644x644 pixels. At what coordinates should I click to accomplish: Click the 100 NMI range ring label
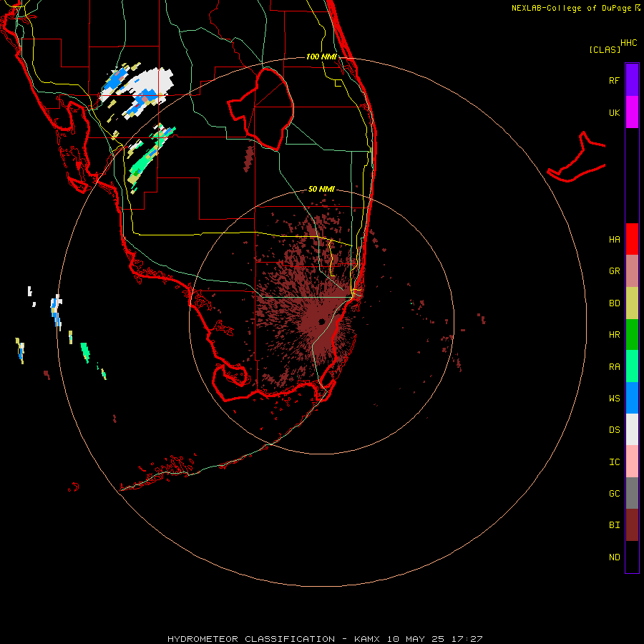tap(321, 57)
